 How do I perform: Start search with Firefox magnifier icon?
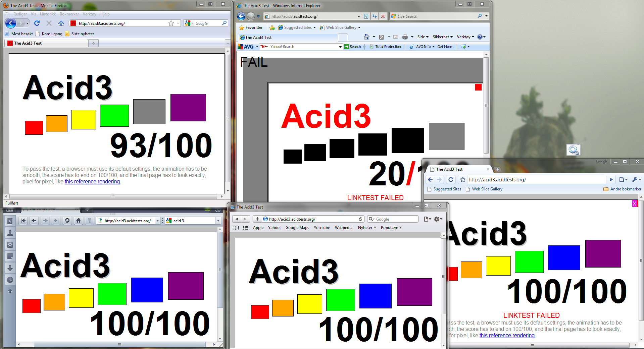pos(224,23)
